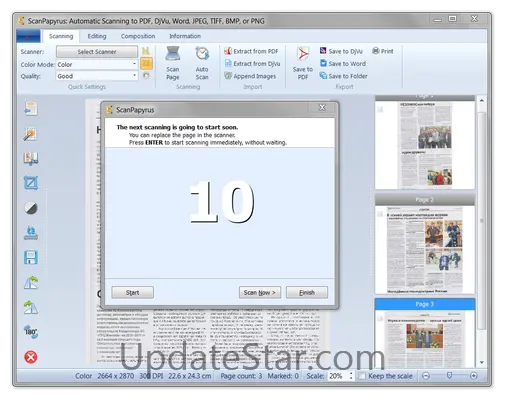Click Save to Word
This screenshot has width=505, height=400.
click(x=343, y=63)
